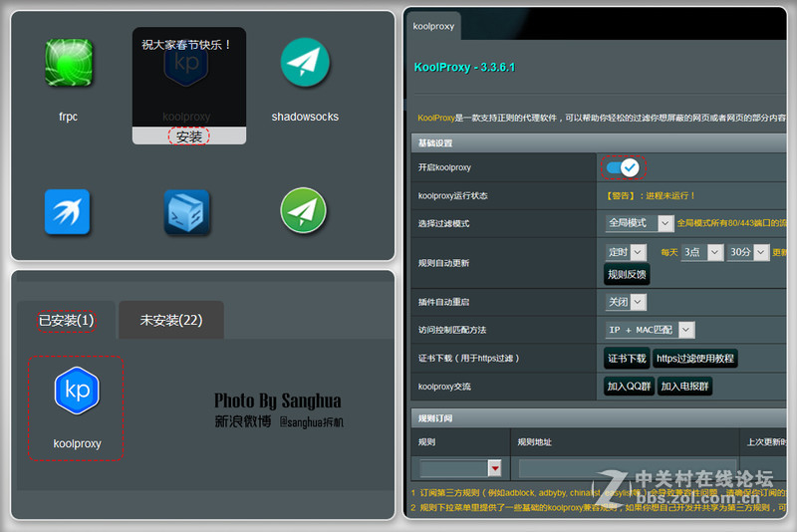The image size is (797, 532).
Task: Open the 插件自动重启 关闭 dropdown
Action: pyautogui.click(x=626, y=302)
